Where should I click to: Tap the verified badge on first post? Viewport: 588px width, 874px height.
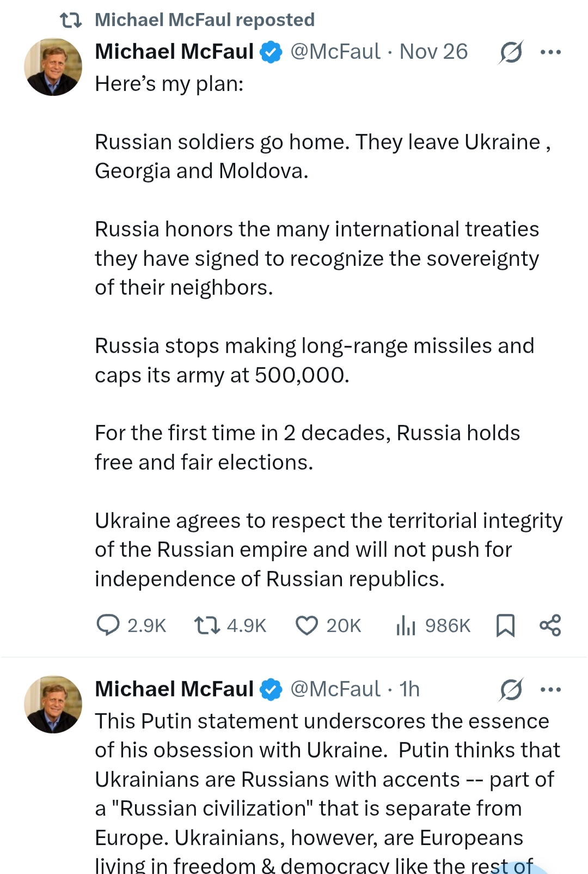pyautogui.click(x=271, y=52)
